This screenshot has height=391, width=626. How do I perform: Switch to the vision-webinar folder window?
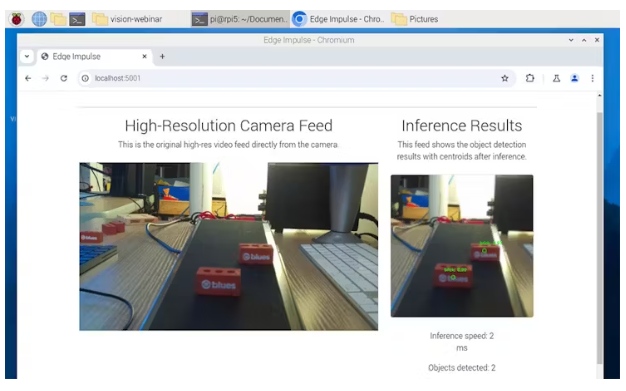pyautogui.click(x=128, y=19)
